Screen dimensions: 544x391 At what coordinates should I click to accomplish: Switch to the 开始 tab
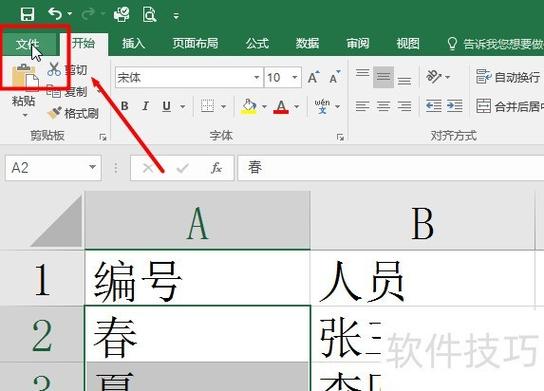pyautogui.click(x=83, y=44)
